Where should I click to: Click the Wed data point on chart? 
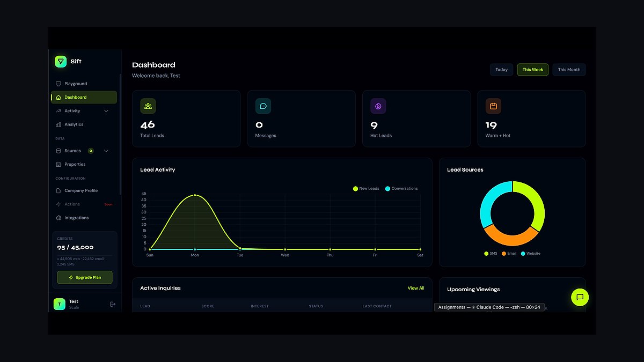click(x=285, y=249)
